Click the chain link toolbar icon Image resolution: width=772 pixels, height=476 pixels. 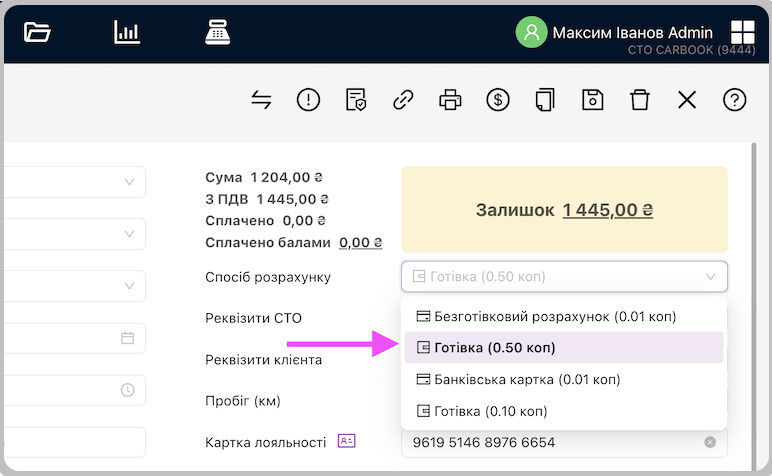point(403,100)
